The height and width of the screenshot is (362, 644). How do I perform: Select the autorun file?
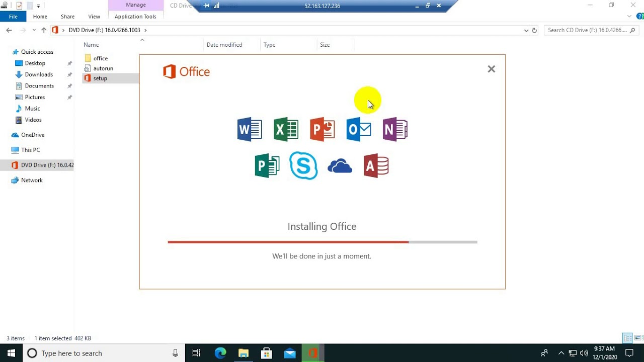tap(99, 68)
